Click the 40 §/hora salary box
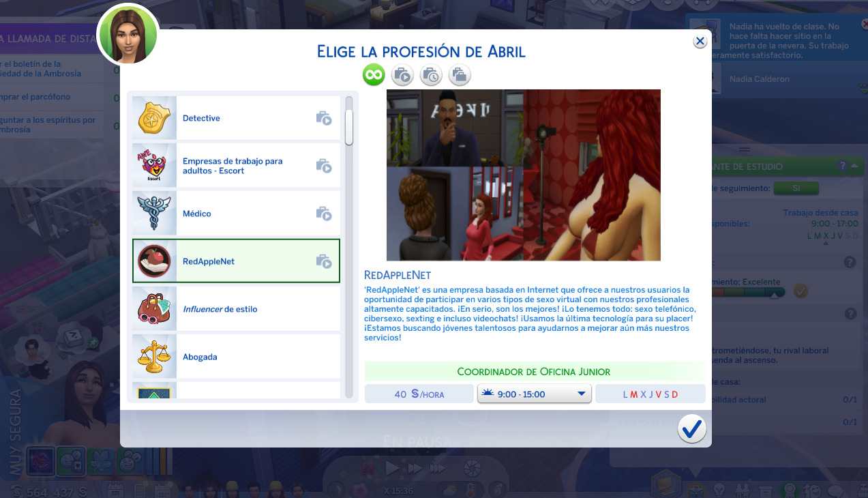 coord(419,394)
